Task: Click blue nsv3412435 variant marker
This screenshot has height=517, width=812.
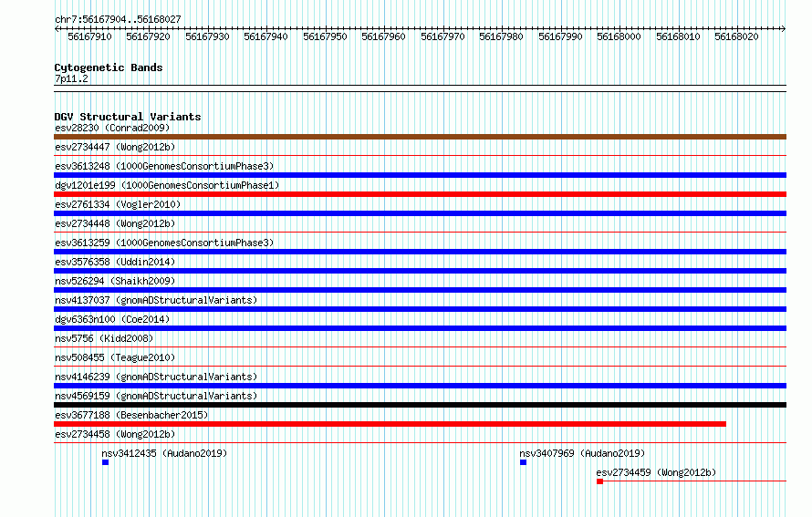Action: [105, 462]
